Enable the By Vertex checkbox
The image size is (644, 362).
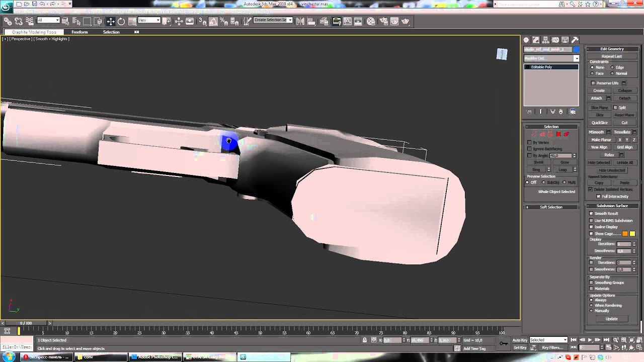point(529,143)
